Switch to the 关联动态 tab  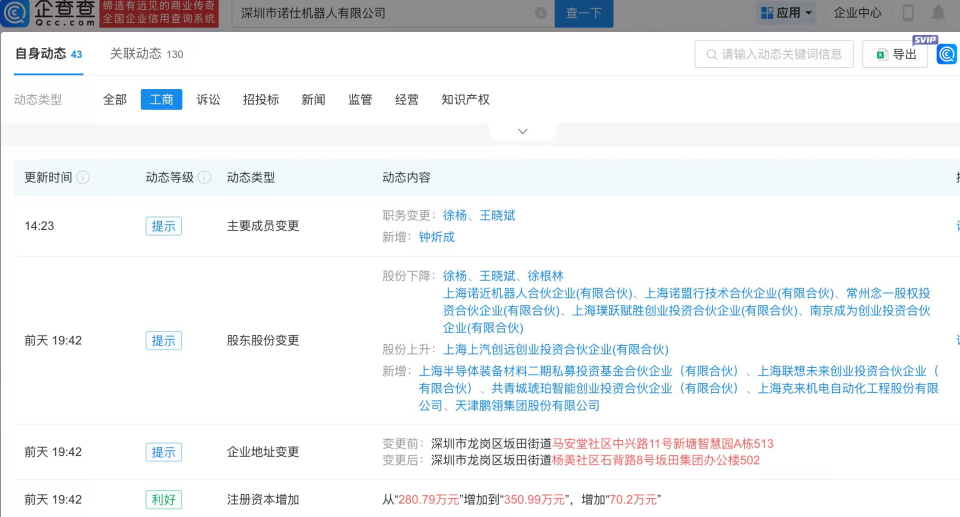[146, 54]
